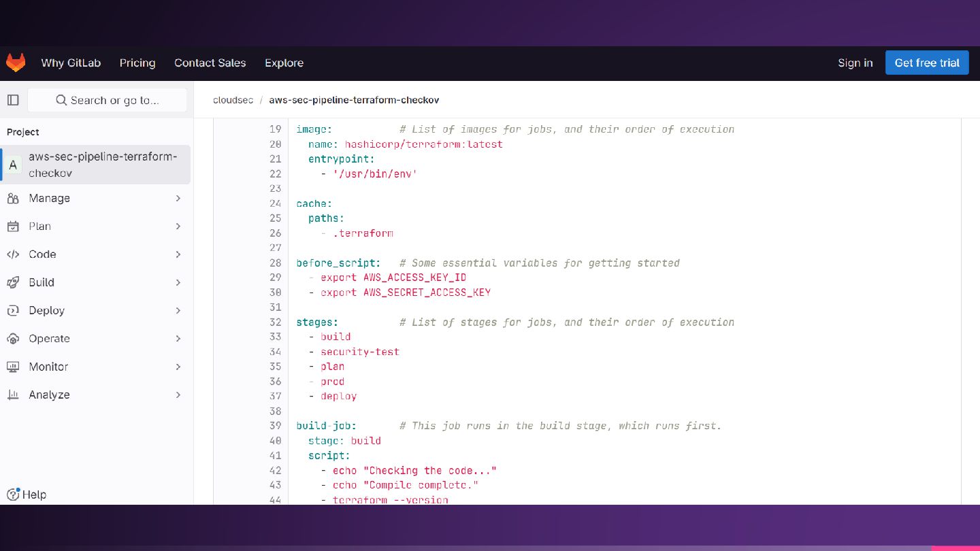980x551 pixels.
Task: Open the cloudsec breadcrumb link
Action: pos(233,100)
